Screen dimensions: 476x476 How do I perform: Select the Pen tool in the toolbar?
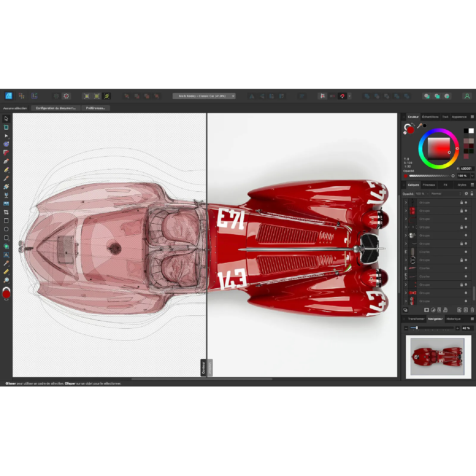[x=6, y=161]
